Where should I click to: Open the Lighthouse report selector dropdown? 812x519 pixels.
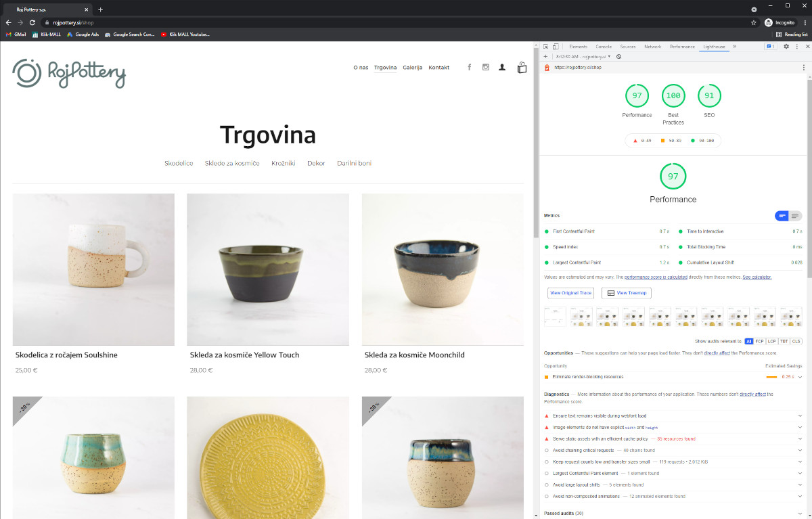point(582,56)
